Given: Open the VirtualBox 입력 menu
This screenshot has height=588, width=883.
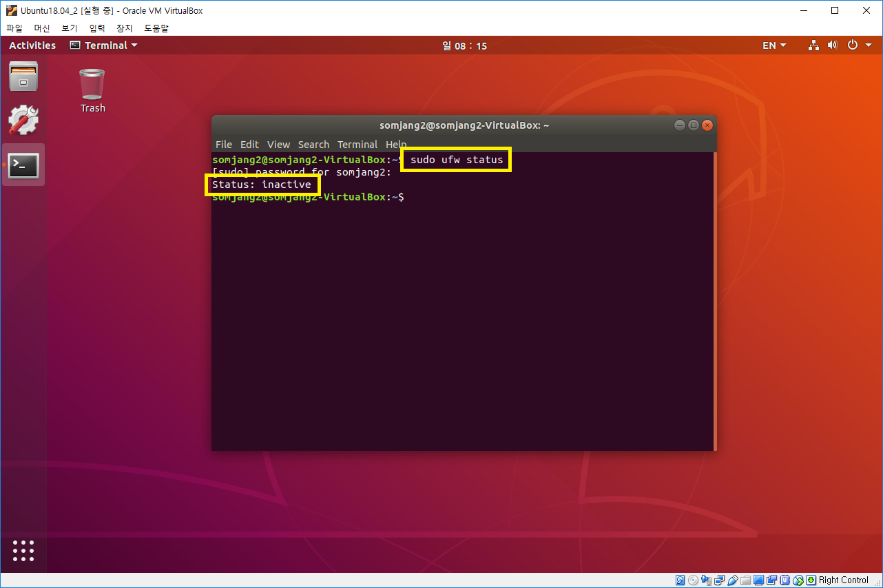Looking at the screenshot, I should 97,28.
